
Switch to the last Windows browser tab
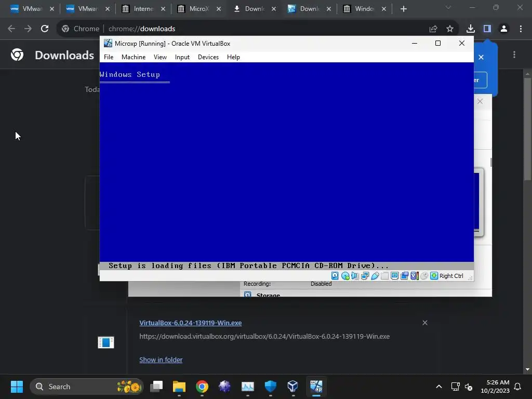[364, 9]
